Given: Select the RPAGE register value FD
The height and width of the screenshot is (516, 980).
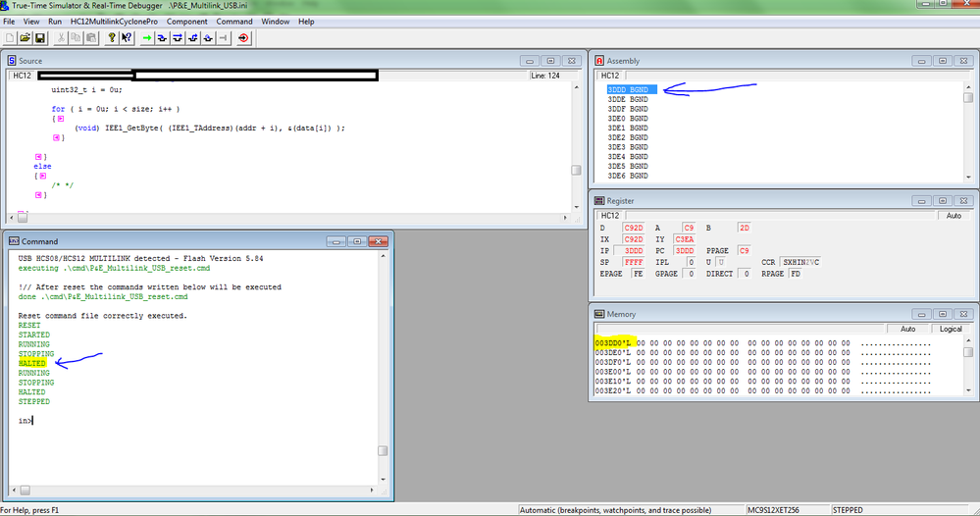Looking at the screenshot, I should point(796,274).
